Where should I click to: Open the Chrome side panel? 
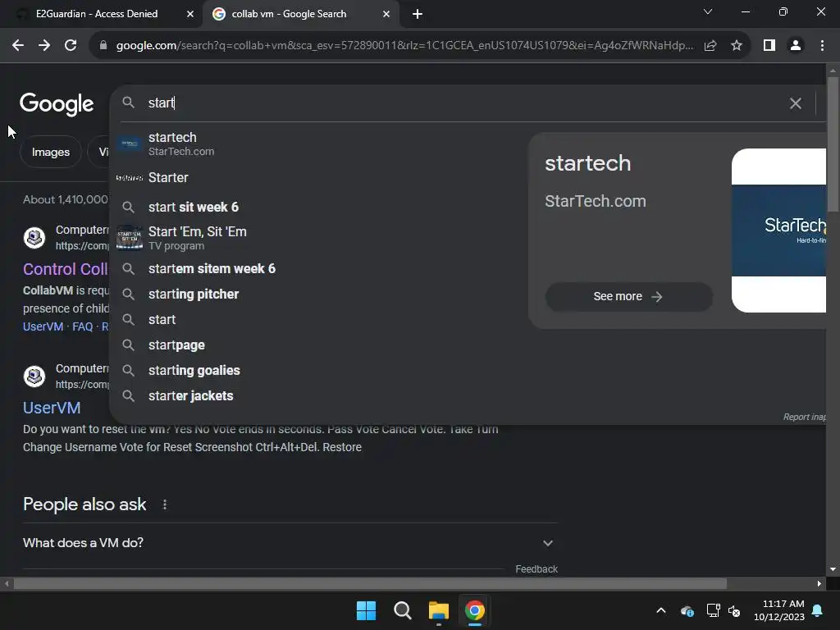click(769, 46)
